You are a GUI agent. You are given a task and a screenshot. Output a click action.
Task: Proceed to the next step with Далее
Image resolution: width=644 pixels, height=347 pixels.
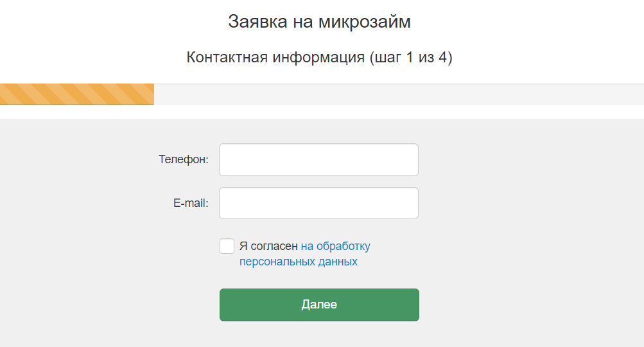click(319, 305)
